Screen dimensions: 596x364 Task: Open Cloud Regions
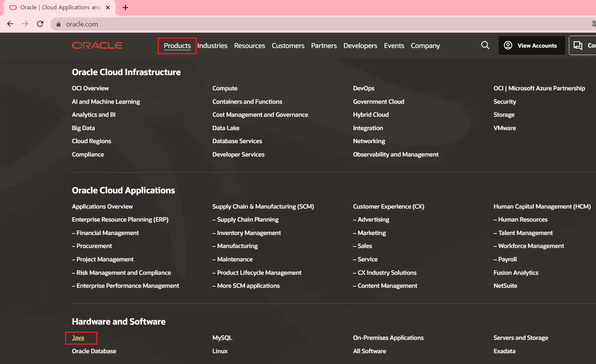[91, 141]
